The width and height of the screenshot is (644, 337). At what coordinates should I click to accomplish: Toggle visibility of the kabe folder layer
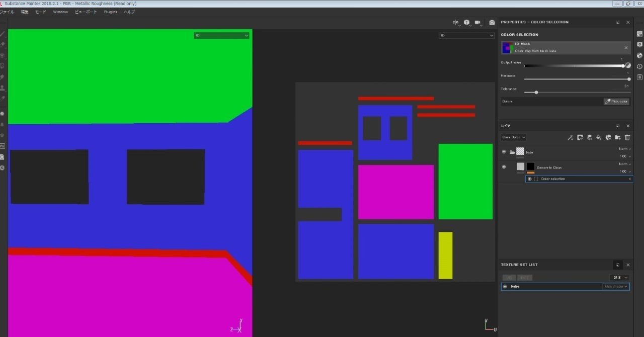504,151
